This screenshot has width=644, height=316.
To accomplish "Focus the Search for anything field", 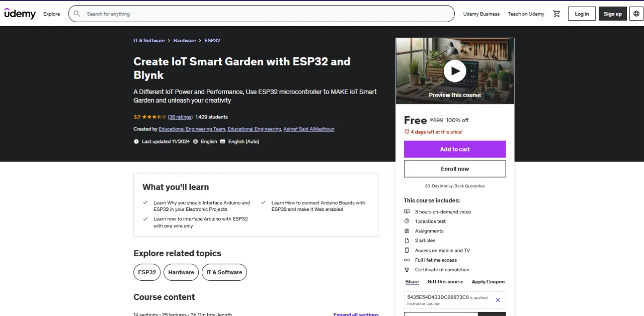I will [x=262, y=14].
